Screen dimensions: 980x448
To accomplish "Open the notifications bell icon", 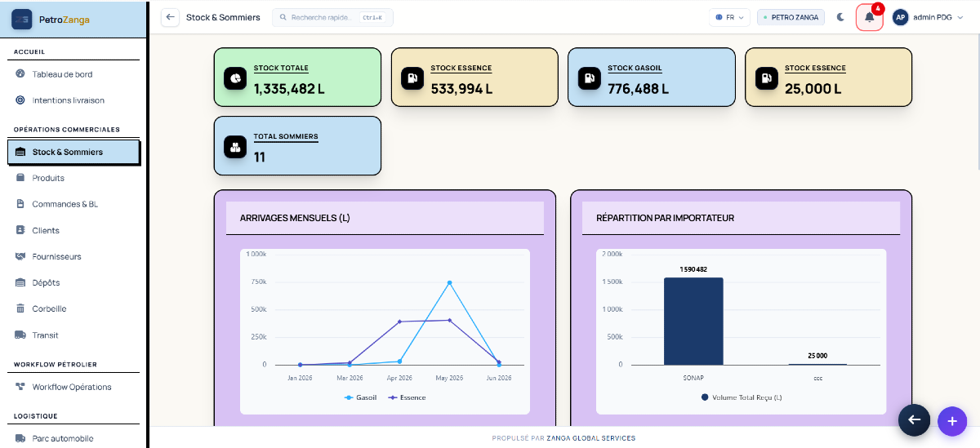I will 870,17.
